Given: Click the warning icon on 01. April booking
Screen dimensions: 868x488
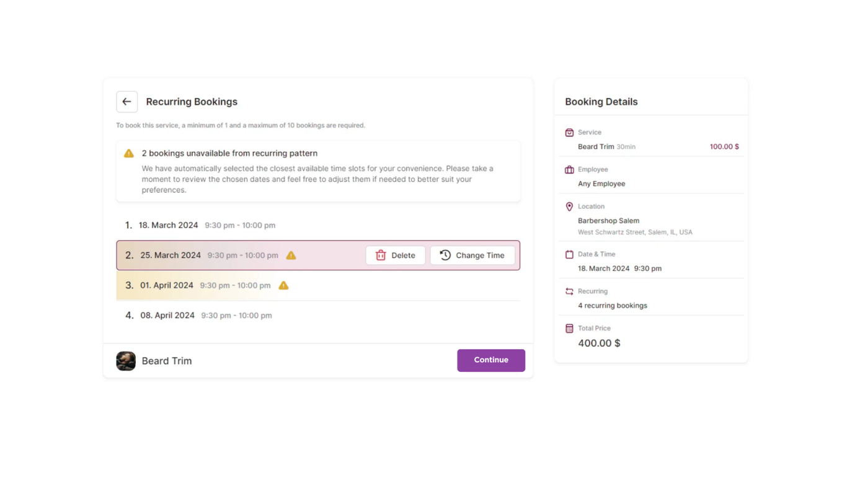Looking at the screenshot, I should 283,285.
